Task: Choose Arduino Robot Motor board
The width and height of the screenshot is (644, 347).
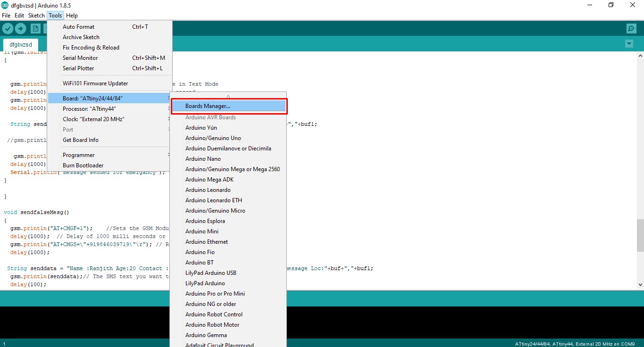Action: [228, 325]
